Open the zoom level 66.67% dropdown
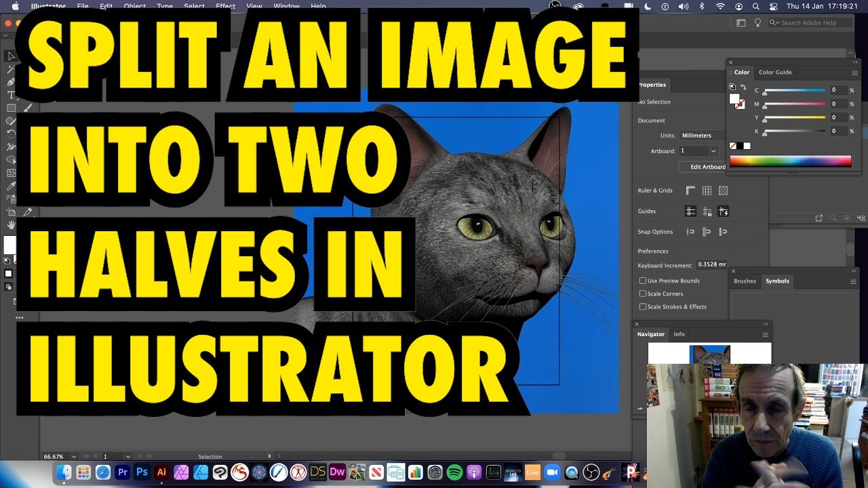Screen dimensions: 868x488 point(73,456)
